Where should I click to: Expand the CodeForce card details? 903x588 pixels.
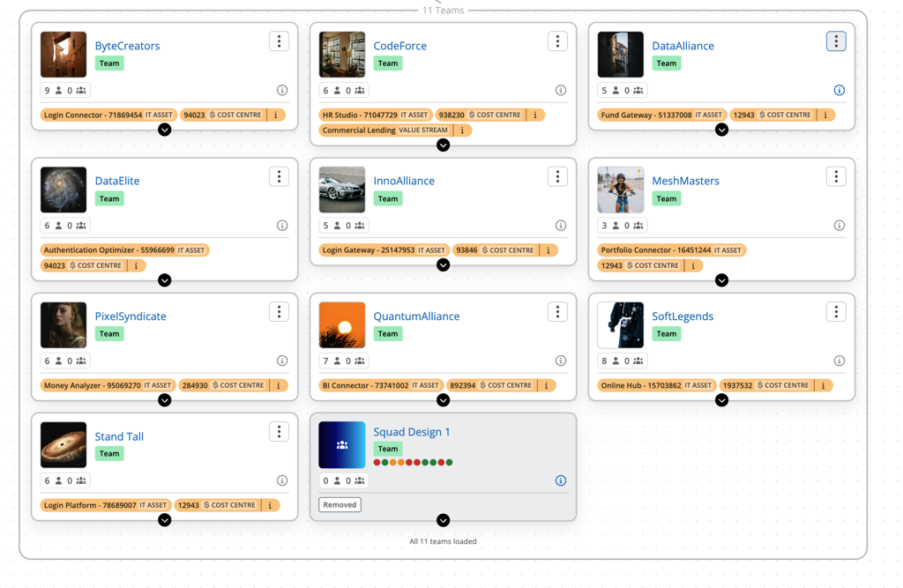coord(443,145)
